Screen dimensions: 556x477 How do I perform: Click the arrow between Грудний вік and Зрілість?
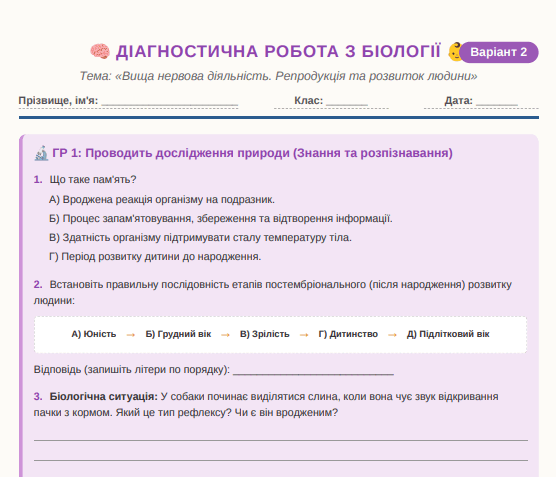[226, 335]
